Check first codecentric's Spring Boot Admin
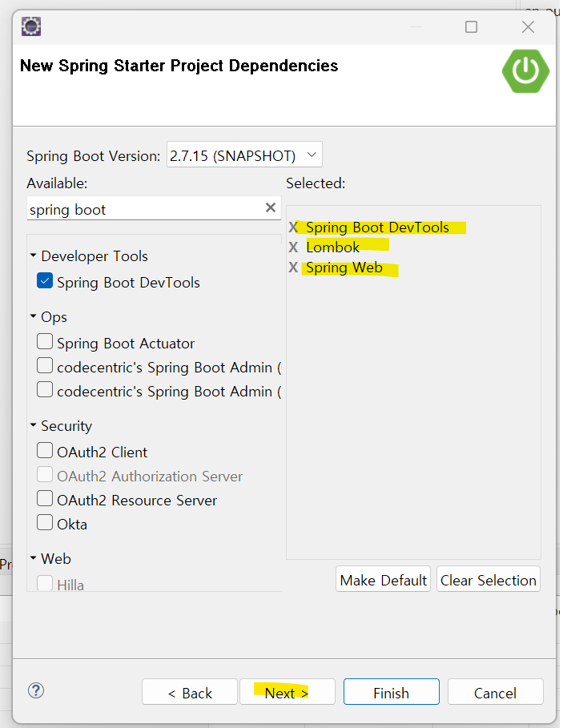The height and width of the screenshot is (728, 567). click(45, 365)
